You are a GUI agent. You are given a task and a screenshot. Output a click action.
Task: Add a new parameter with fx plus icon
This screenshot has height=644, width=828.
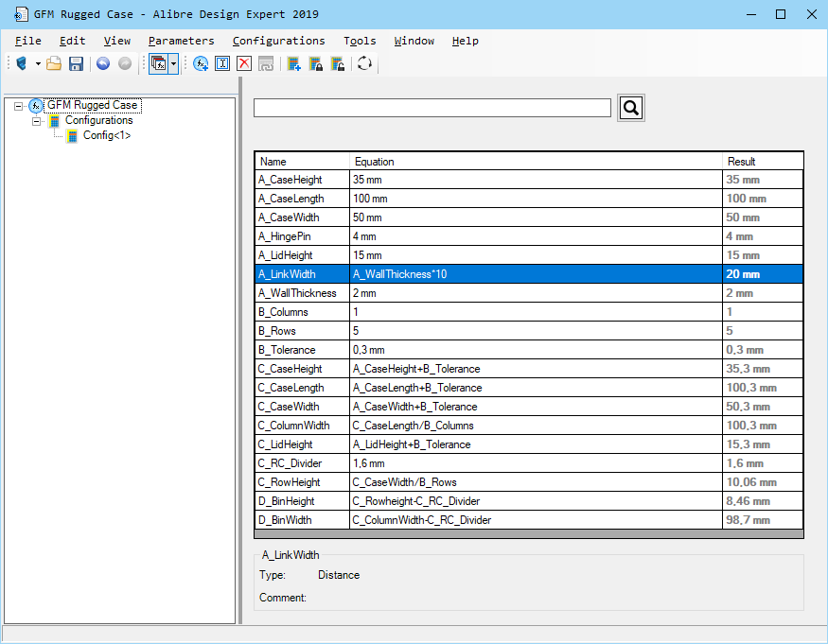coord(201,64)
